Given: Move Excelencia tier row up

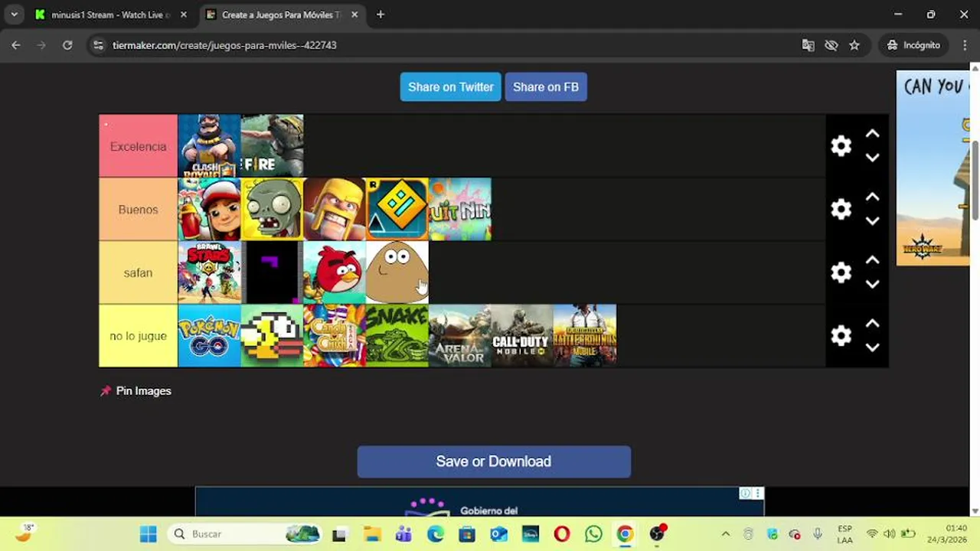Looking at the screenshot, I should (872, 134).
